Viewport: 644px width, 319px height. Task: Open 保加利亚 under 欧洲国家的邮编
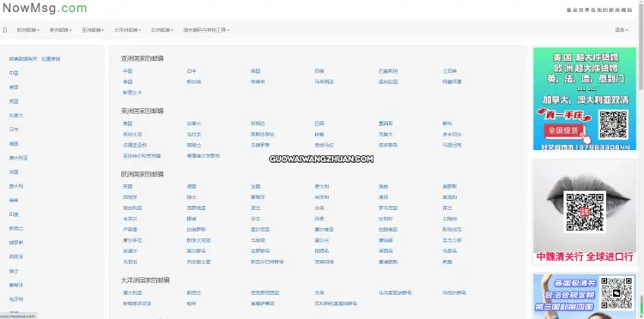point(132,208)
